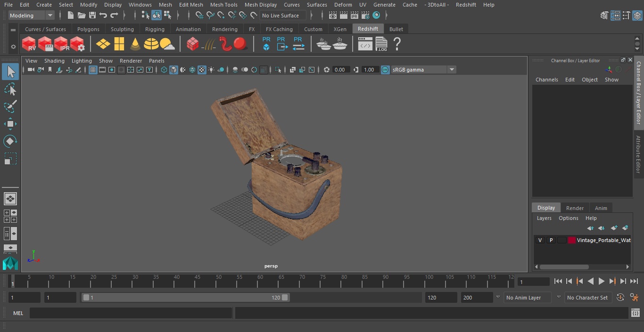The height and width of the screenshot is (332, 644).
Task: Open the No Character Set dropdown
Action: coord(587,298)
